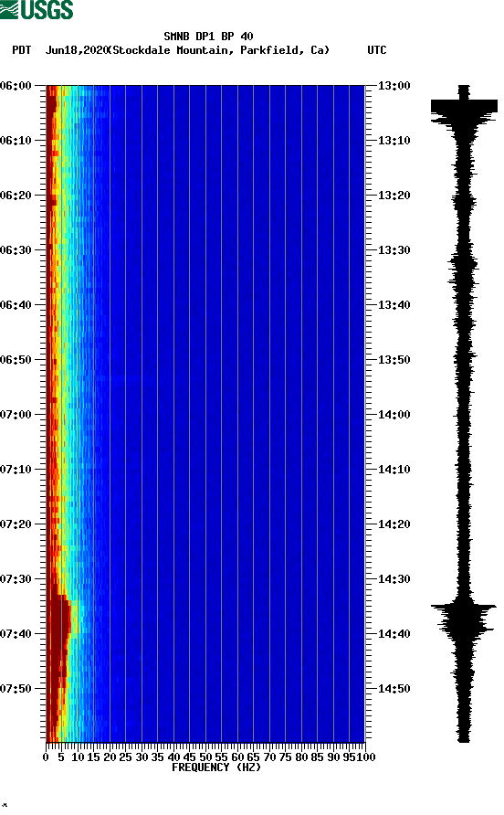The image size is (504, 815).
Task: Click the 70 Hz frequency tick label
Action: point(269,757)
